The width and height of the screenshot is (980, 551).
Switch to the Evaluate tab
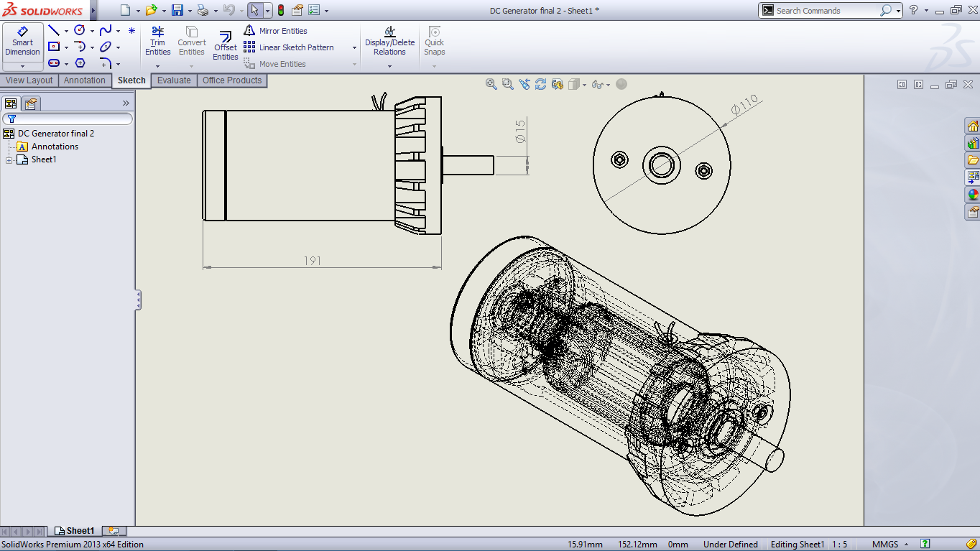[x=174, y=80]
